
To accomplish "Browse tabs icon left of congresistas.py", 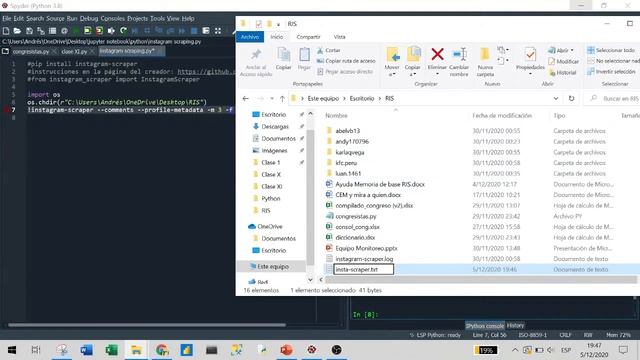I will 5,51.
